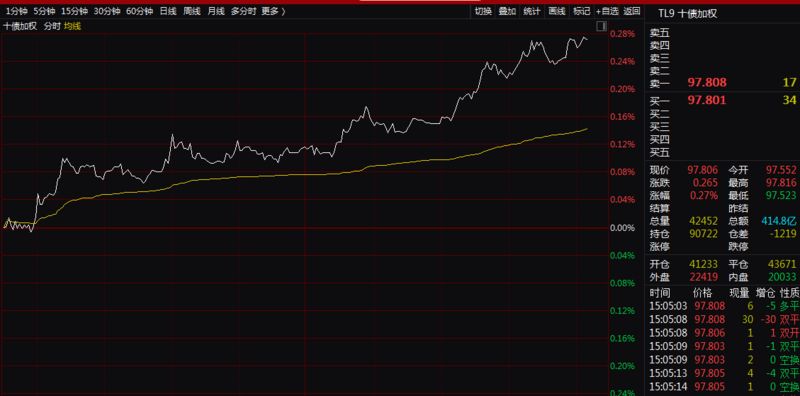Screen dimensions: 800x396
Task: Open the 统计 statistics tool
Action: (x=532, y=11)
